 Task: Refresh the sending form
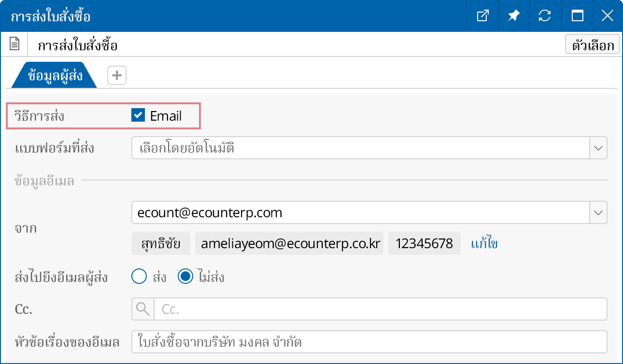click(x=545, y=15)
